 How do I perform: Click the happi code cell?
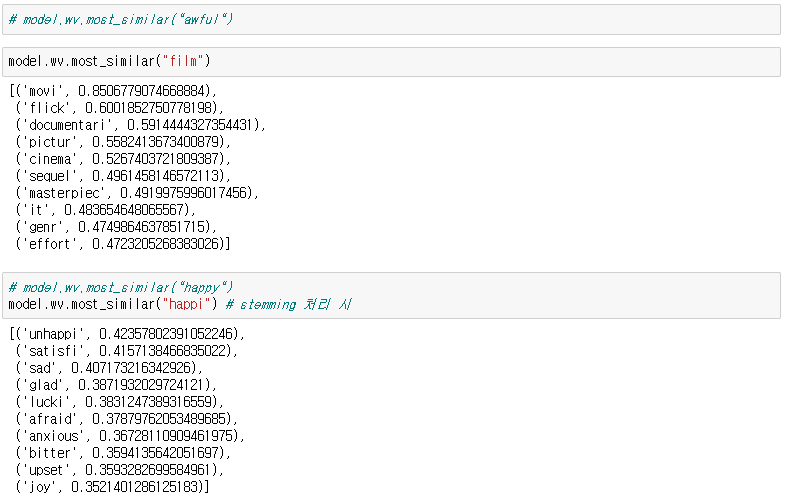[x=391, y=295]
